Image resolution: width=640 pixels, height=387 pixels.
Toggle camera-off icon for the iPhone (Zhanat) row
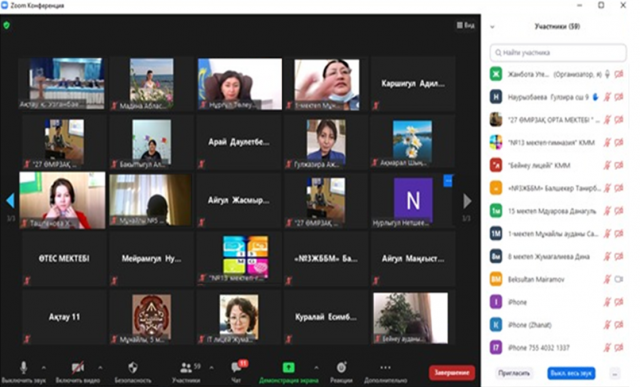point(619,325)
